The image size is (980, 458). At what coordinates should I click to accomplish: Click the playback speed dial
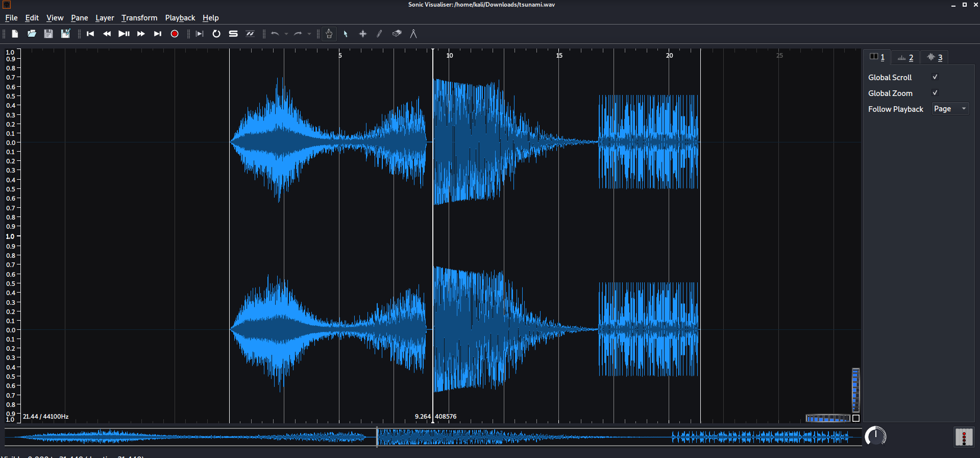[876, 437]
